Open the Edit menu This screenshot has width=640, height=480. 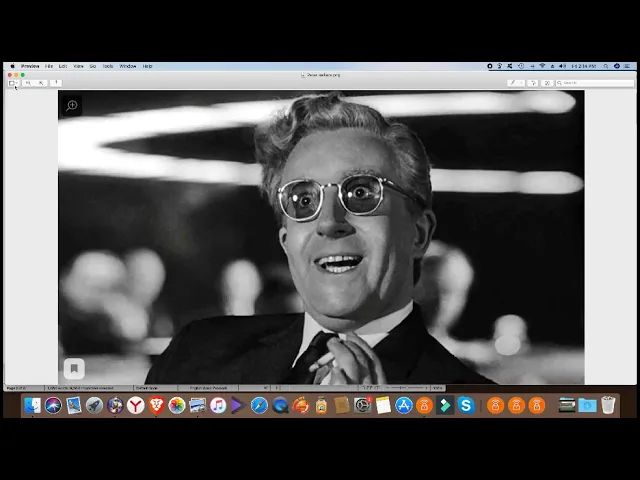point(63,66)
